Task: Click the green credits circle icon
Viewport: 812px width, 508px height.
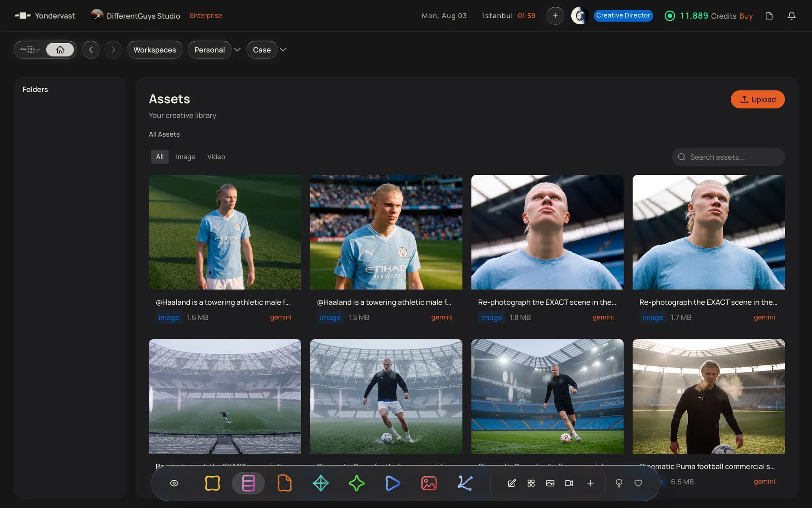Action: (x=670, y=16)
